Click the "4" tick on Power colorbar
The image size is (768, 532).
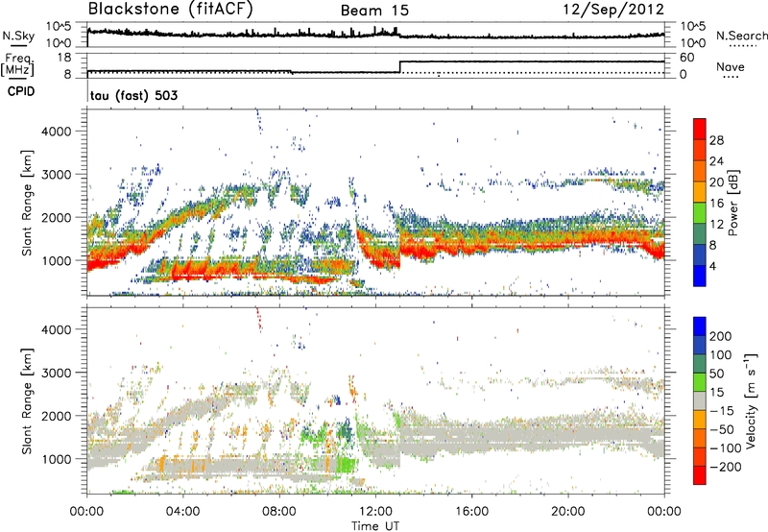[712, 267]
